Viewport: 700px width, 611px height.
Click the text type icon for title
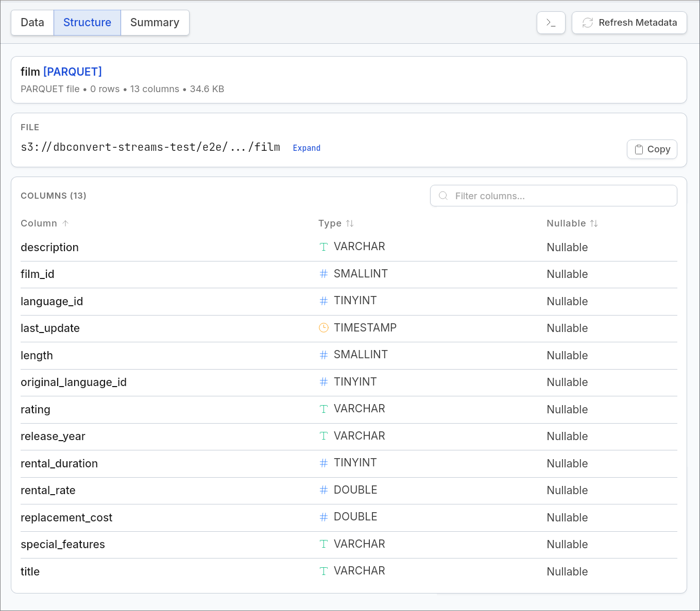coord(323,571)
